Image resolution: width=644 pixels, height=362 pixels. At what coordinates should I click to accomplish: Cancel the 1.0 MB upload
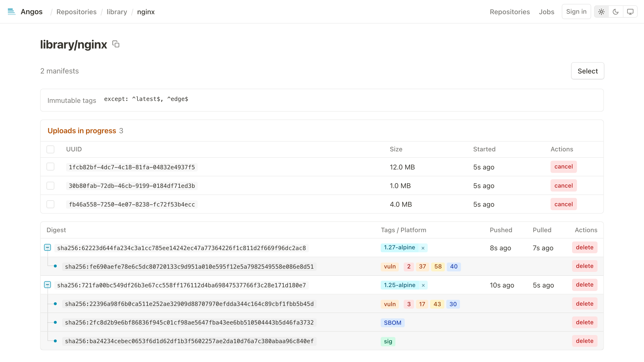pos(563,186)
